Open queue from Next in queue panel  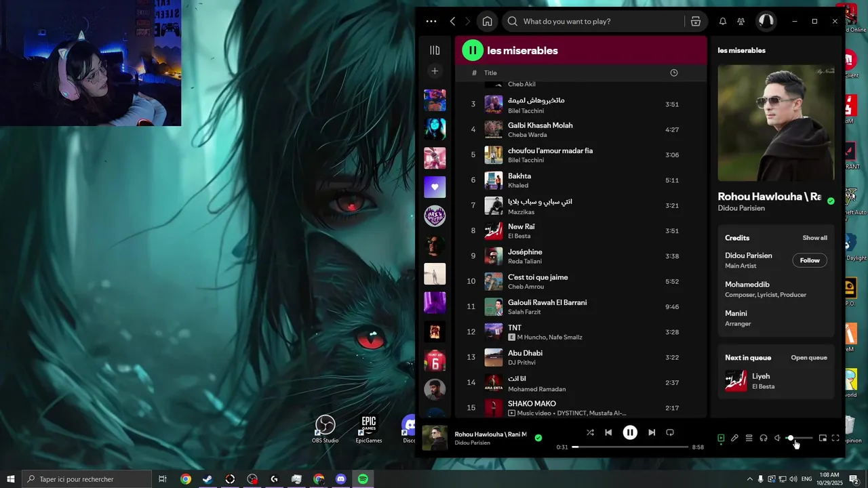809,358
